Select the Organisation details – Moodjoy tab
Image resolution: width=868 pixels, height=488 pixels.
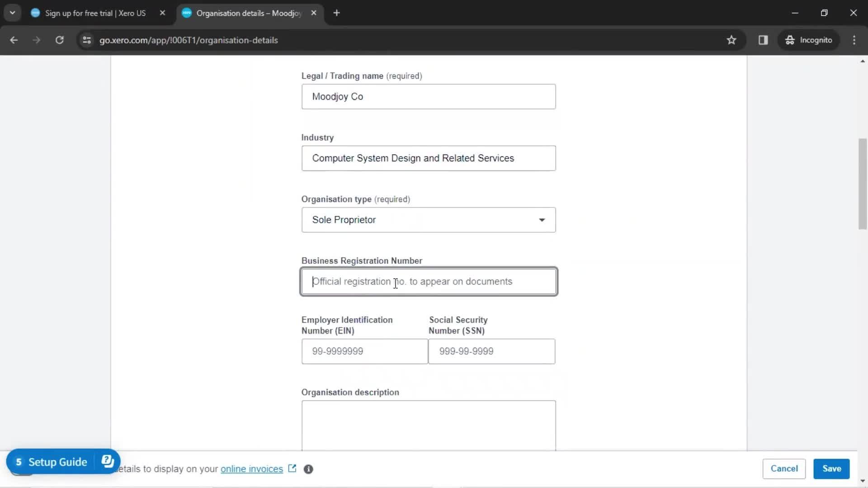click(249, 13)
